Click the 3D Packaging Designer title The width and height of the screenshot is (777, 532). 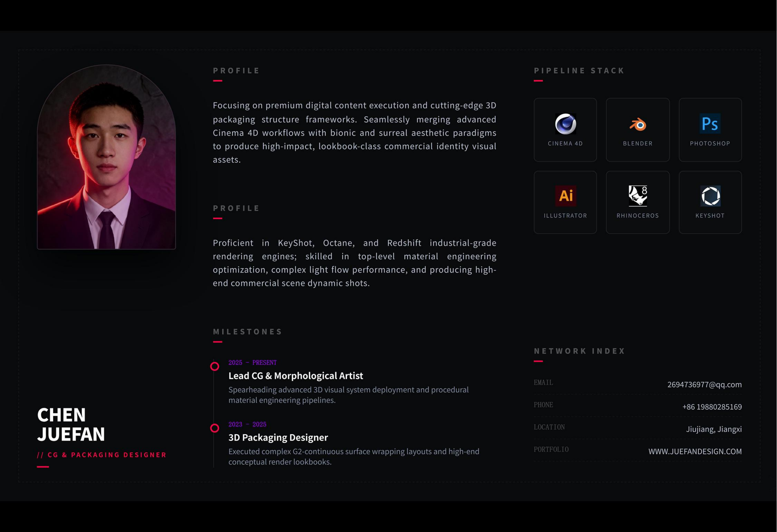[278, 437]
